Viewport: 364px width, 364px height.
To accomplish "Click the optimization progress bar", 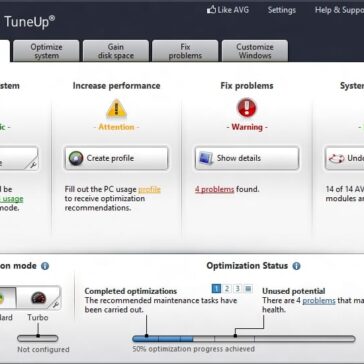I will coord(244,339).
